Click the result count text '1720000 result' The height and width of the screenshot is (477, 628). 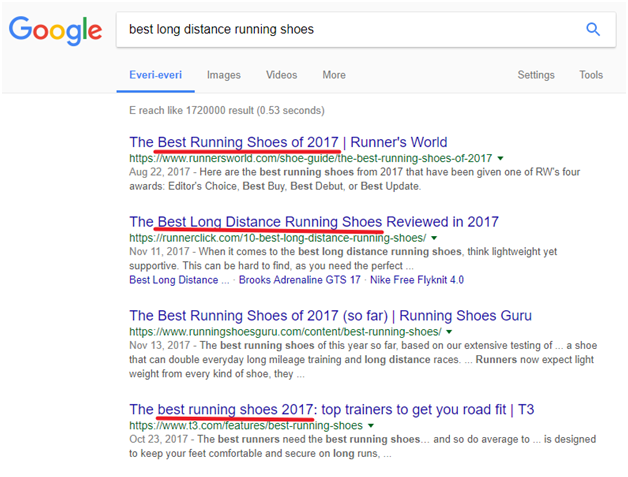pyautogui.click(x=219, y=110)
